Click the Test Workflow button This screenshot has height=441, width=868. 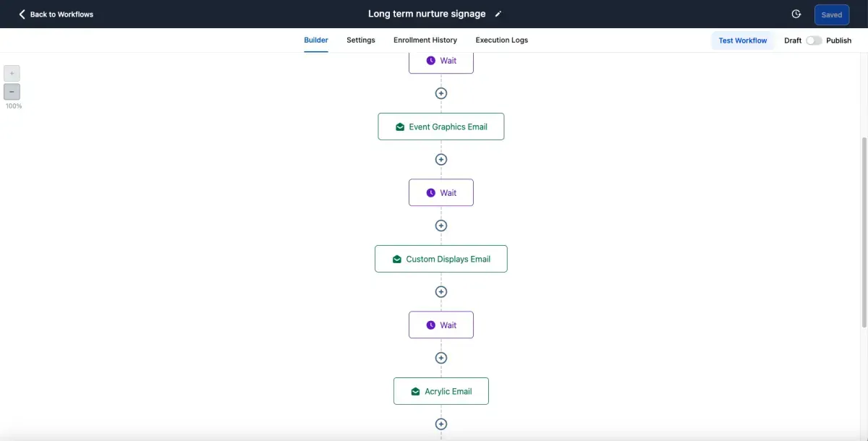(x=743, y=40)
